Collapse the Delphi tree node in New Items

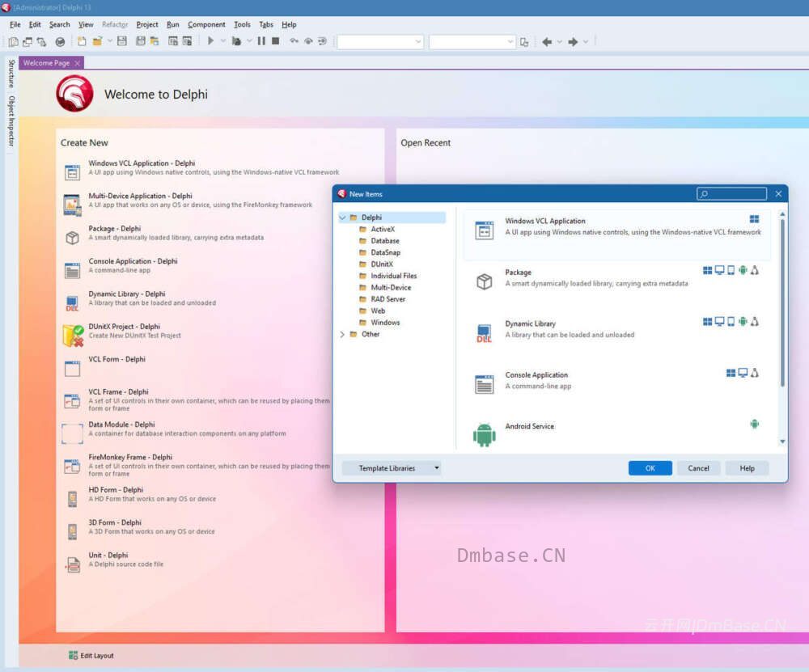click(342, 218)
